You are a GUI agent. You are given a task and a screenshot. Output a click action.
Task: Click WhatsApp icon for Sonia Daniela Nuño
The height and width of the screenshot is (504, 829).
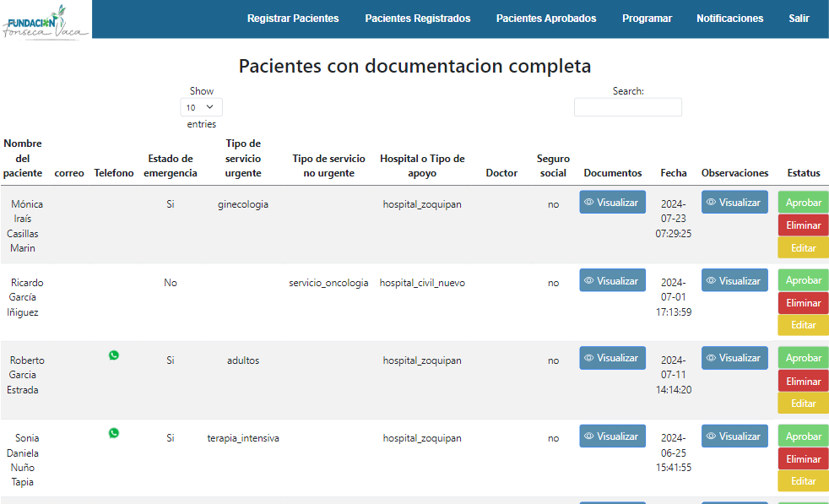click(114, 433)
